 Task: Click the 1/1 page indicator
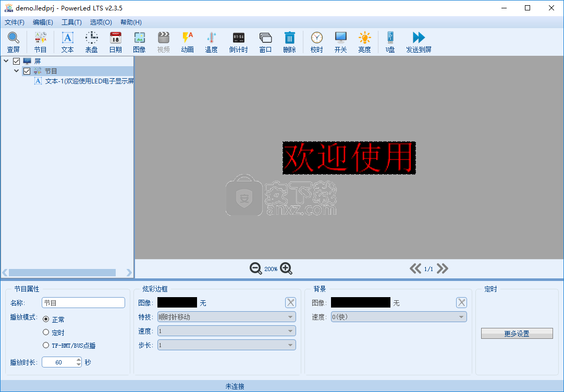point(429,269)
